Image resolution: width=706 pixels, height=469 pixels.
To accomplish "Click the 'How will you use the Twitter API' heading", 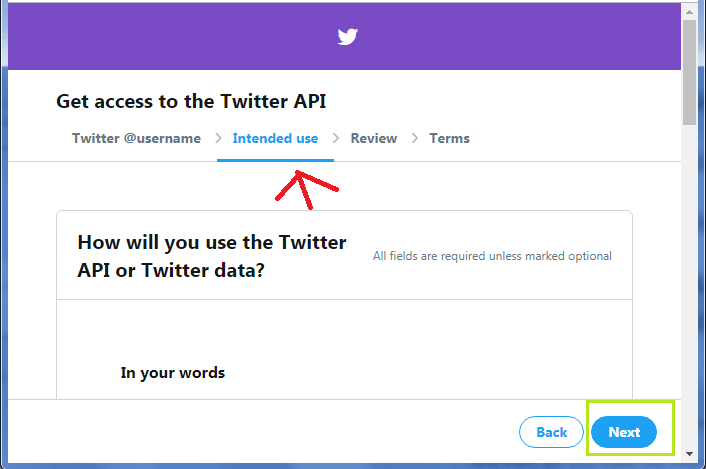I will [x=212, y=255].
